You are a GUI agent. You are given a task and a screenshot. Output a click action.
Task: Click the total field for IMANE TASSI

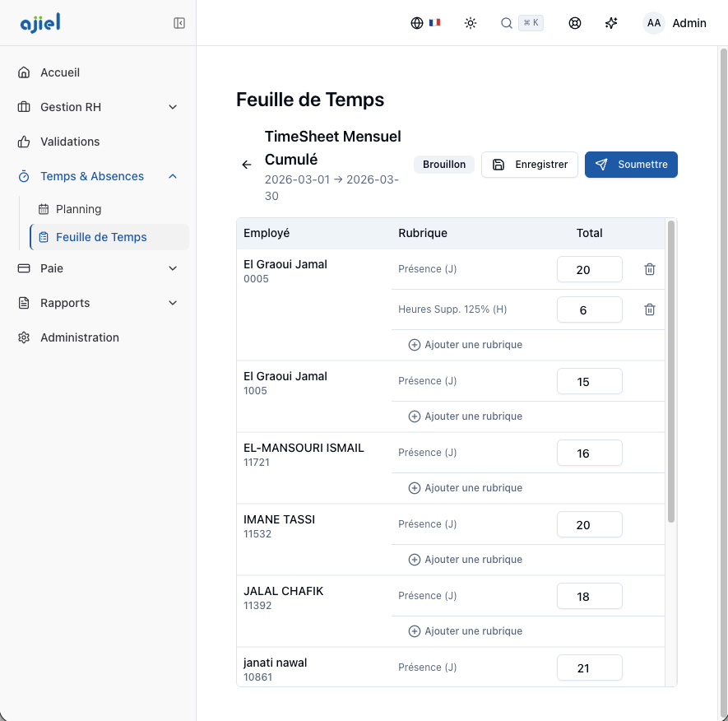click(x=589, y=525)
